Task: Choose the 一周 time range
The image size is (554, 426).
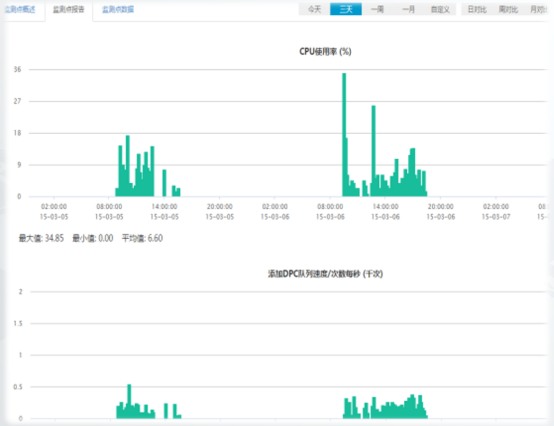Action: [377, 9]
